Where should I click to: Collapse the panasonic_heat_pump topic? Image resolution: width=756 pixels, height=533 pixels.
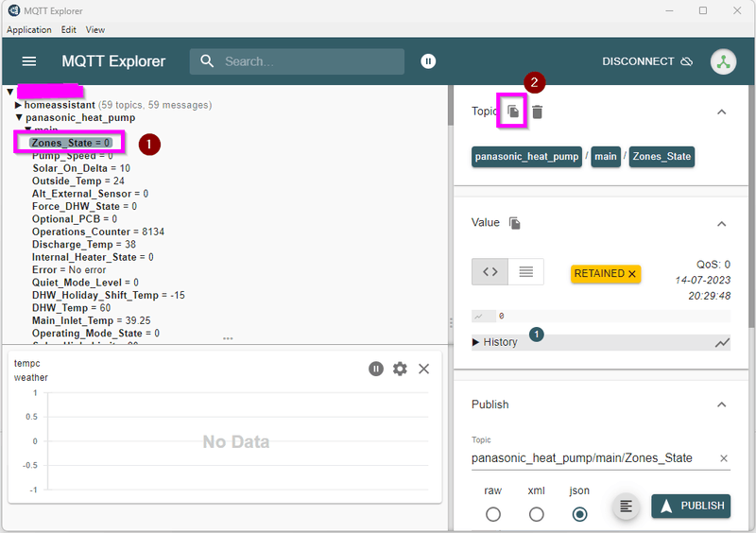coord(19,117)
